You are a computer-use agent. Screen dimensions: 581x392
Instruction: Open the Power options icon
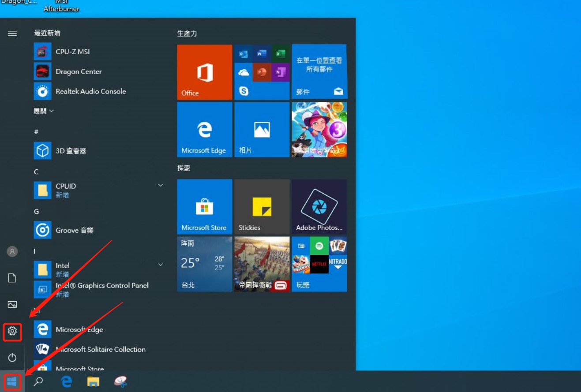point(12,357)
